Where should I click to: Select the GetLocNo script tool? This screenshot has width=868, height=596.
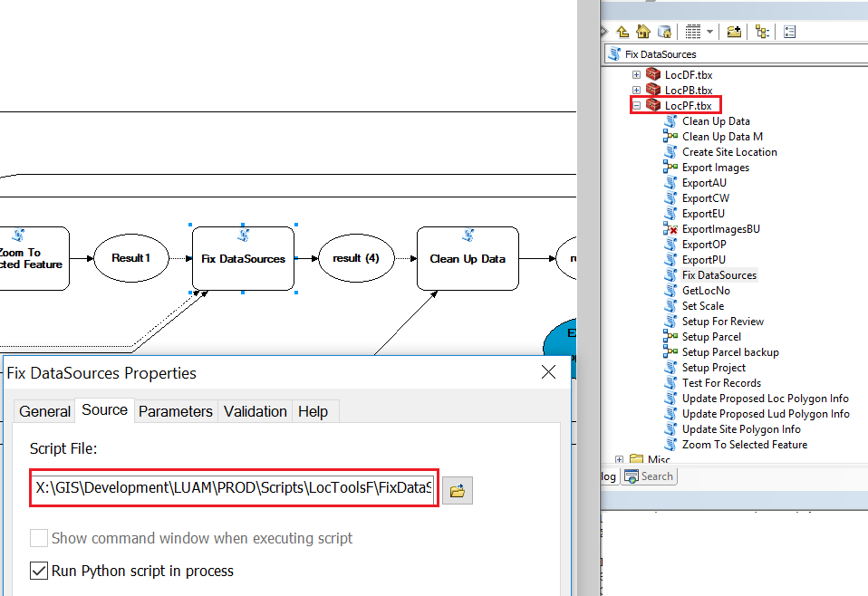click(x=706, y=291)
